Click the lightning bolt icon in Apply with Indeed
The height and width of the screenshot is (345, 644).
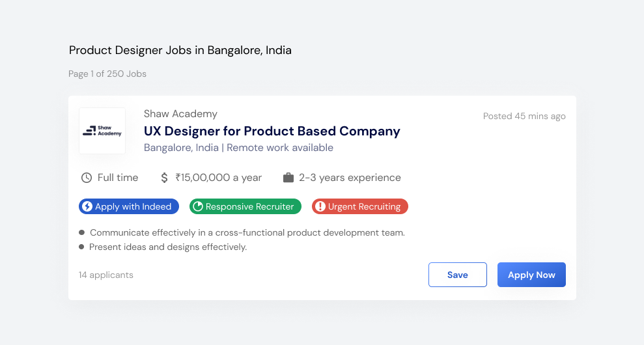(87, 206)
